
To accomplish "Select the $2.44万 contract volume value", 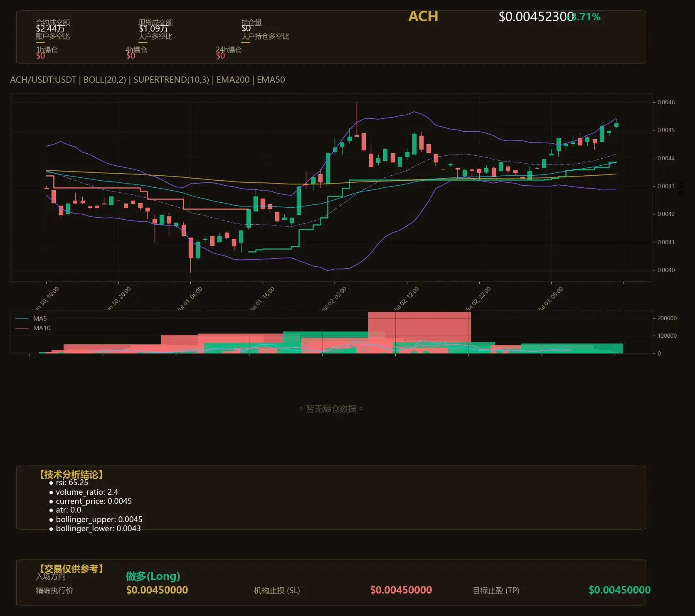I will (50, 29).
